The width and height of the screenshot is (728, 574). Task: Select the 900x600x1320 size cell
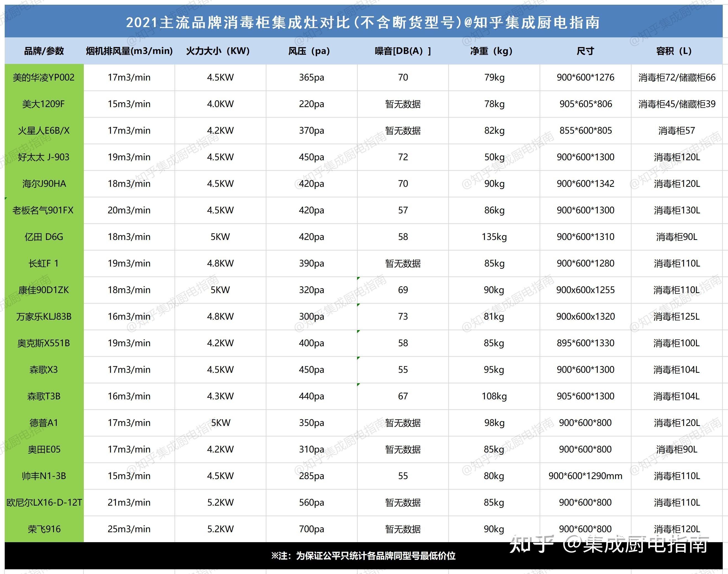point(586,316)
